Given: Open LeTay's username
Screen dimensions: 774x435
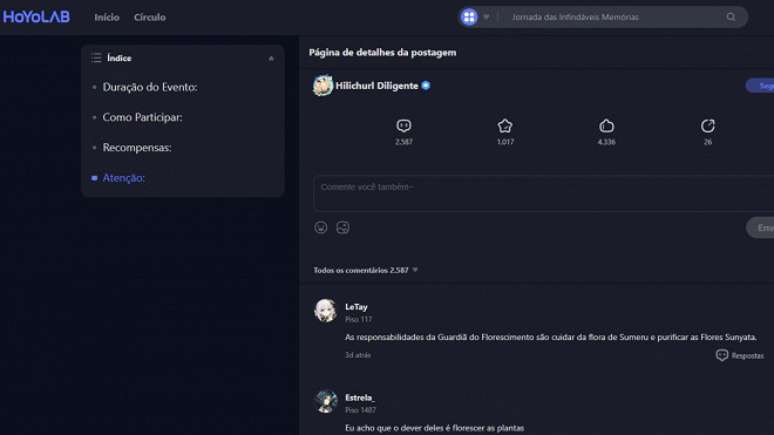Looking at the screenshot, I should click(356, 307).
